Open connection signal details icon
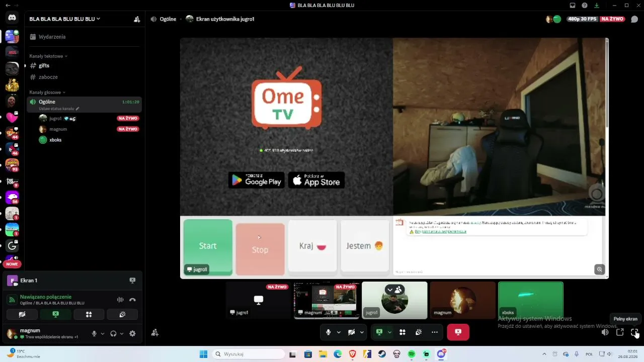 click(x=12, y=300)
